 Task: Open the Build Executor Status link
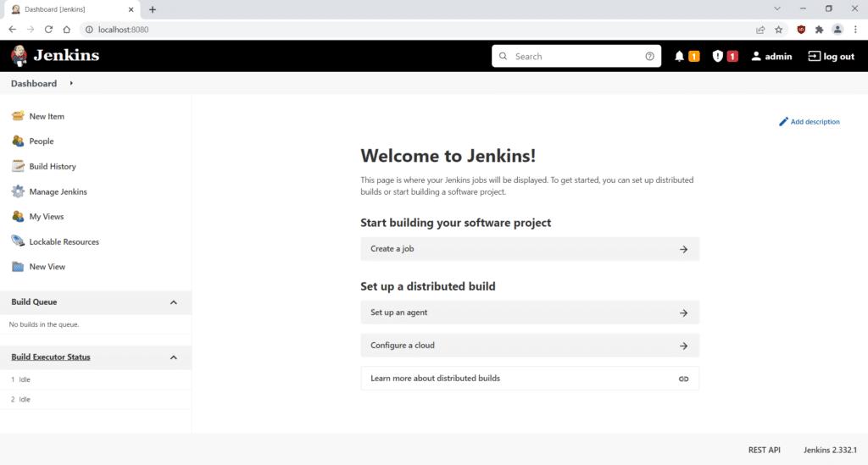point(50,357)
